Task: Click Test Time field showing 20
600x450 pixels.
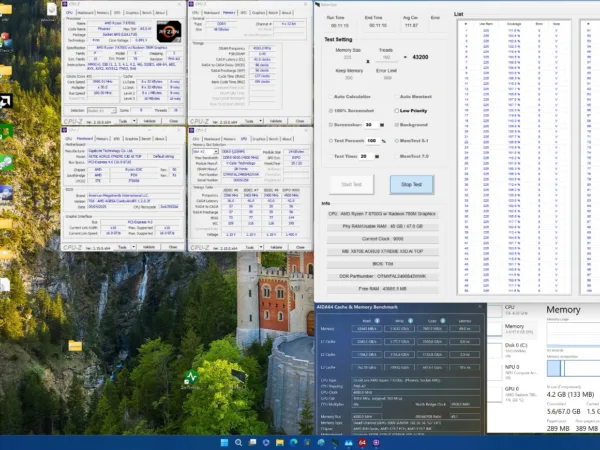Action: tap(365, 156)
